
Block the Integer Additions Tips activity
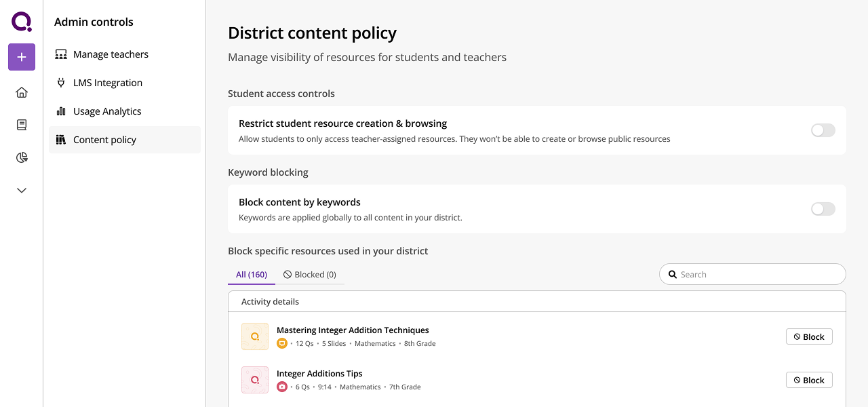809,380
